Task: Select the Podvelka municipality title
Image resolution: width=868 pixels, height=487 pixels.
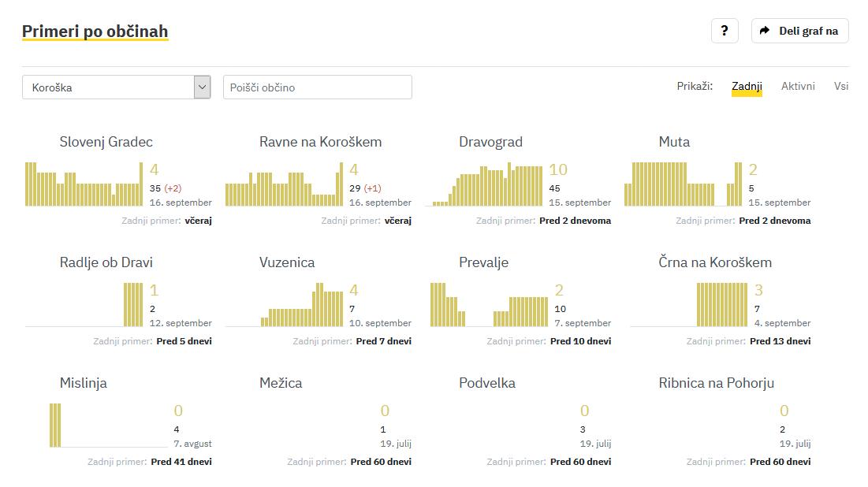Action: tap(487, 383)
